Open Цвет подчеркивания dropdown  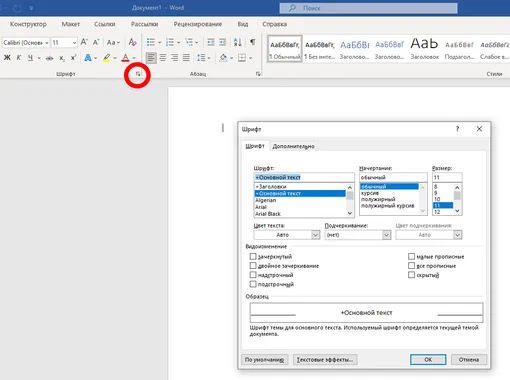(457, 235)
